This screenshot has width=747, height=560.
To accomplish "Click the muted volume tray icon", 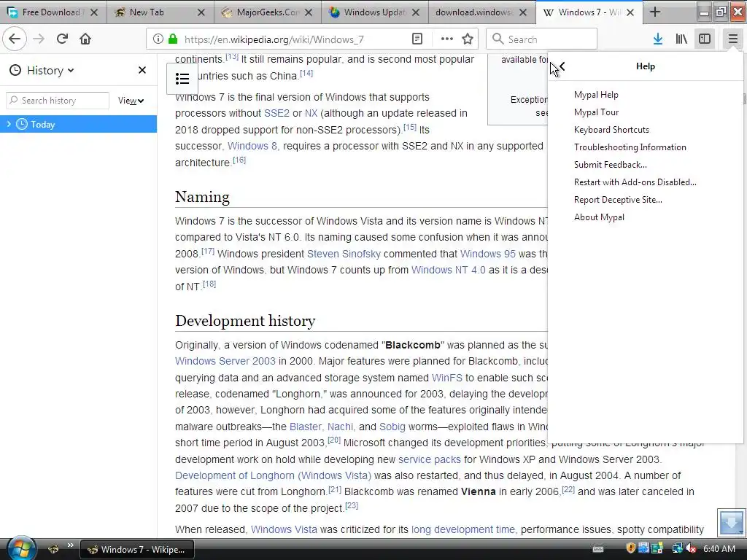I will coord(691,549).
